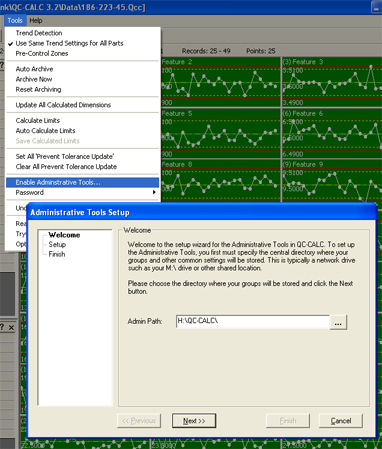Click into the Admin Path field
This screenshot has height=449, width=382.
point(253,322)
